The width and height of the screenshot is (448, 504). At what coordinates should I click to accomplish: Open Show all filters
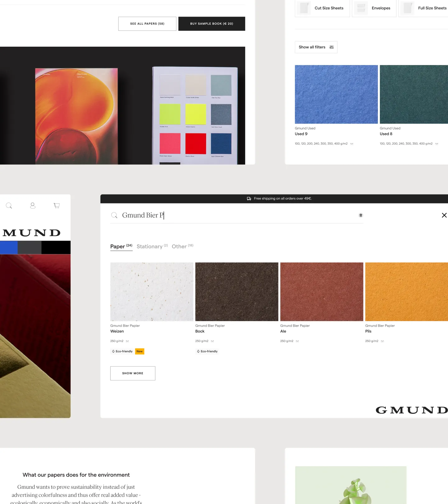pyautogui.click(x=316, y=47)
